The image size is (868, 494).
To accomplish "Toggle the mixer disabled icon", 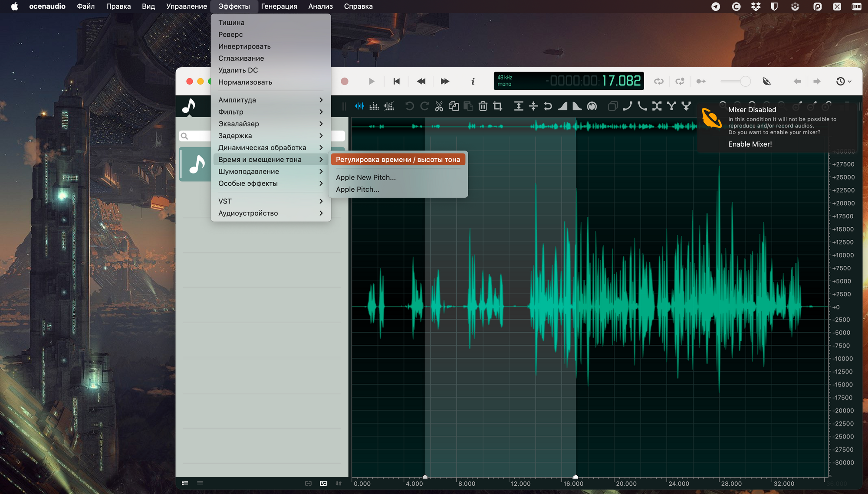I will [x=766, y=82].
